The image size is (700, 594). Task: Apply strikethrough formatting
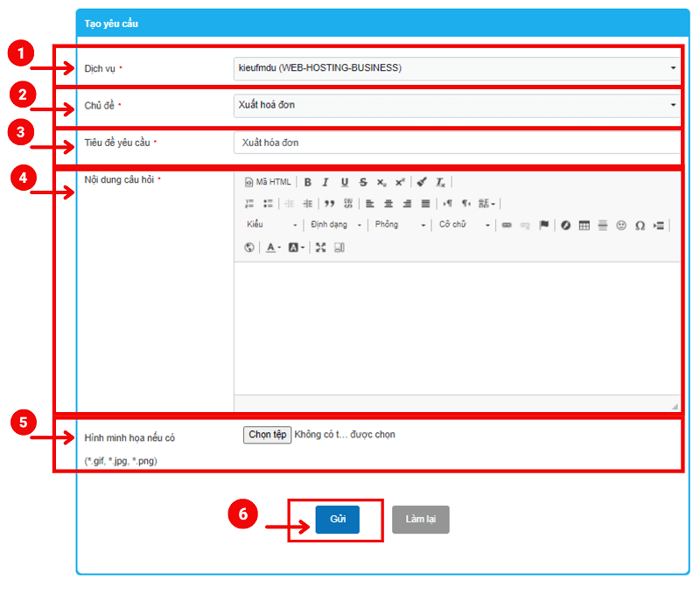pyautogui.click(x=363, y=182)
